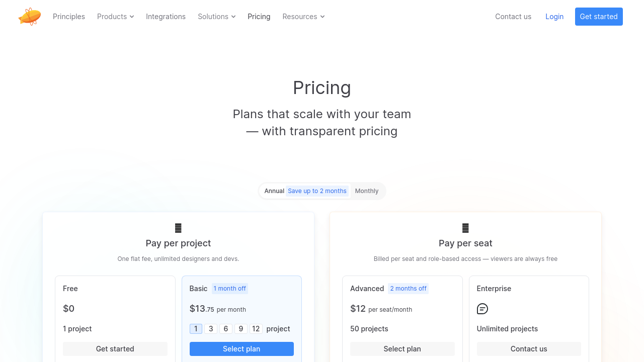Expand the Products dropdown menu
Image resolution: width=644 pixels, height=362 pixels.
pyautogui.click(x=116, y=17)
